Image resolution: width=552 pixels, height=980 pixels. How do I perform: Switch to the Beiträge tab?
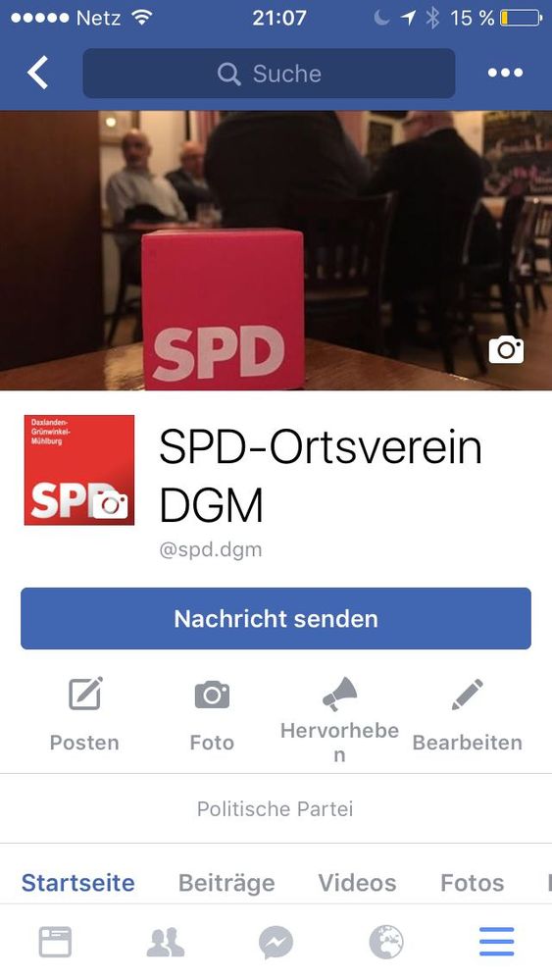[226, 883]
